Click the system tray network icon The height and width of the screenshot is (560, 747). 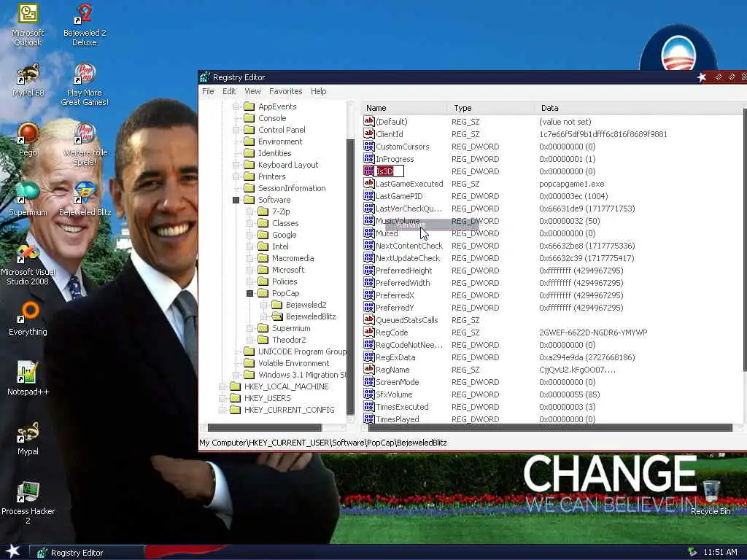tap(692, 553)
